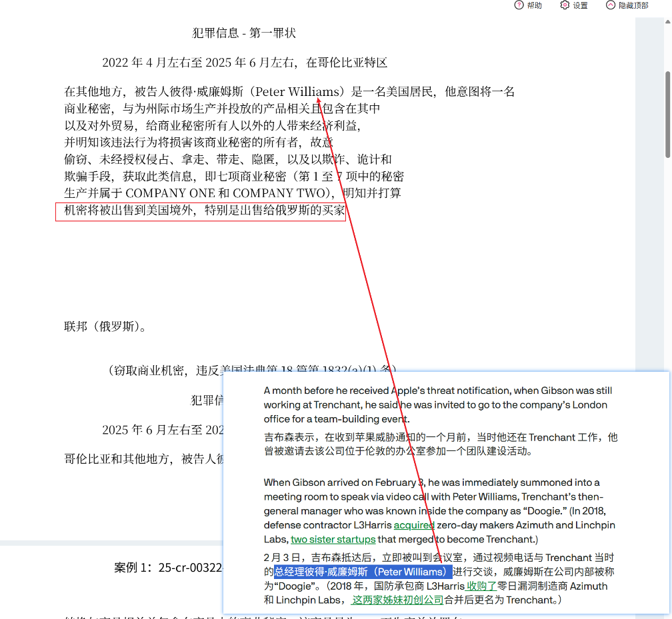Click the English paragraph starting "A month before"

[x=437, y=404]
